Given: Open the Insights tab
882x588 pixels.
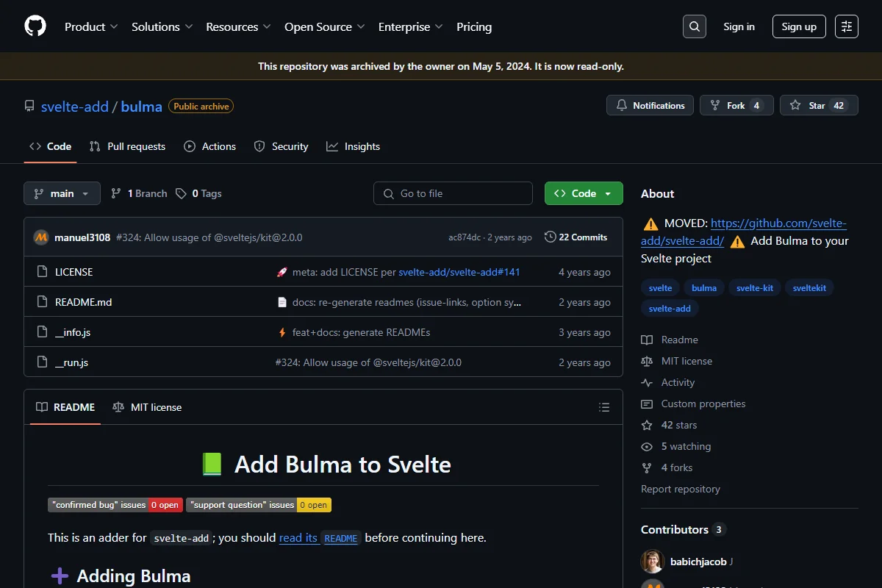Looking at the screenshot, I should click(354, 146).
